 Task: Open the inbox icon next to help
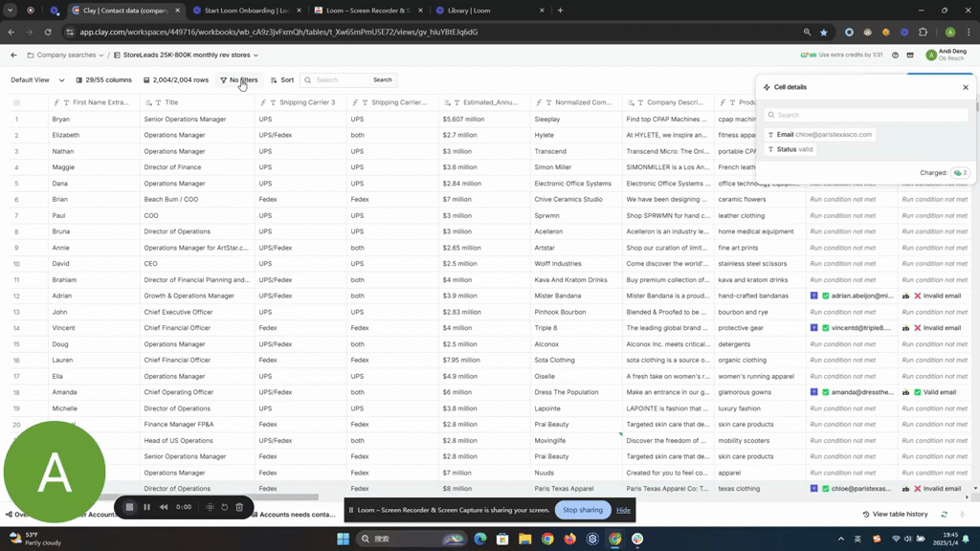tap(910, 55)
